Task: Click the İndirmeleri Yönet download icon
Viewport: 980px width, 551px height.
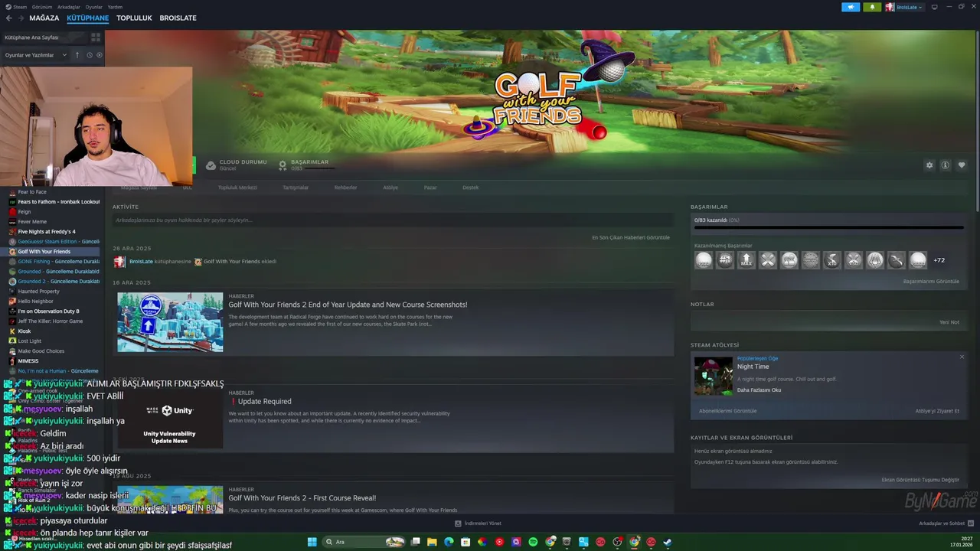Action: [458, 523]
